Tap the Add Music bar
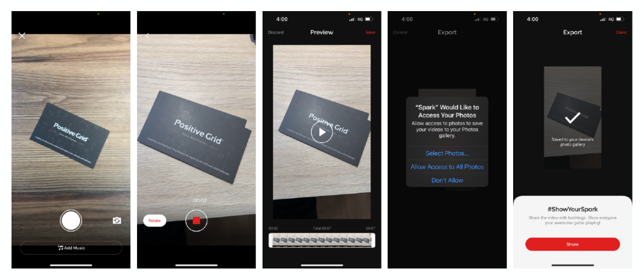The image size is (644, 280). point(71,248)
